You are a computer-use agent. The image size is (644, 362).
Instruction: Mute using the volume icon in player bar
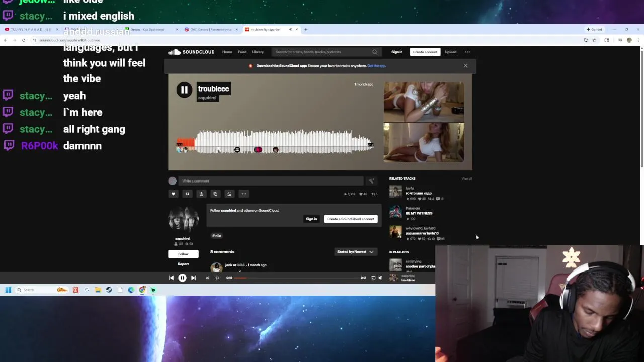coord(380,278)
